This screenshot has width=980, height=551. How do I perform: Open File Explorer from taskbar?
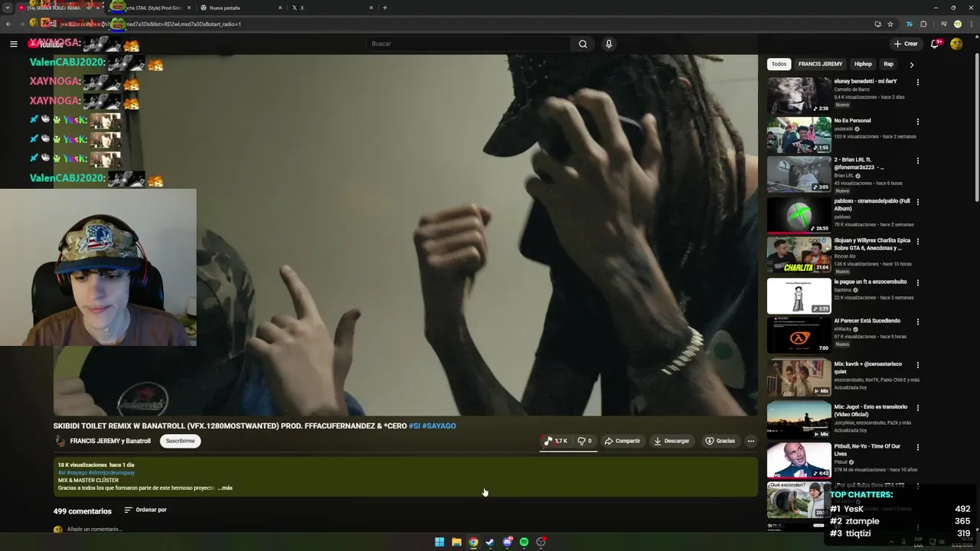[x=456, y=542]
